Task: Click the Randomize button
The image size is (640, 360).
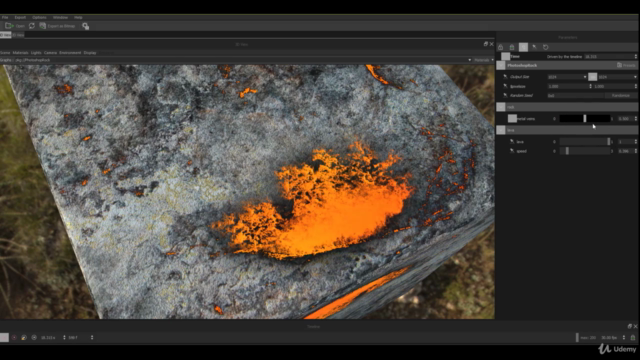Action: click(621, 96)
